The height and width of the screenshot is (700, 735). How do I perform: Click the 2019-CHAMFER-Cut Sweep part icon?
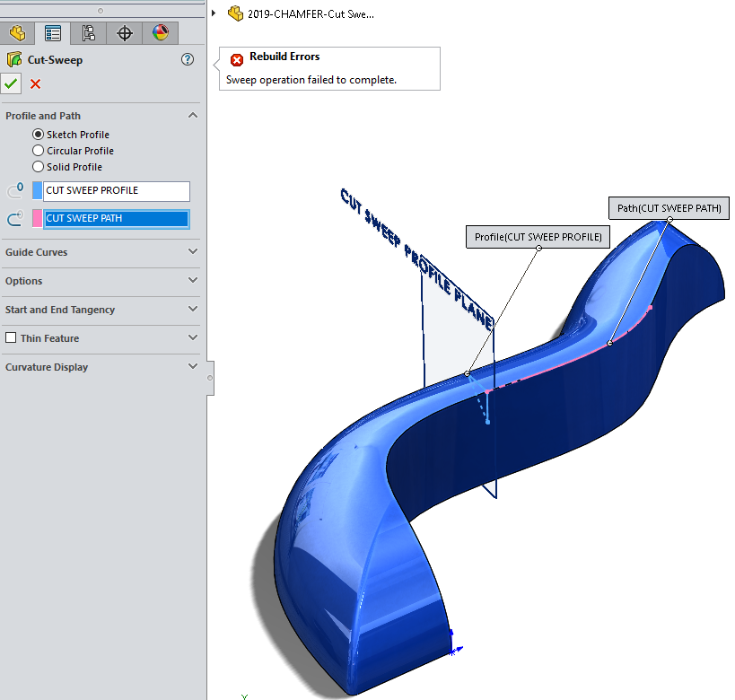click(x=235, y=13)
